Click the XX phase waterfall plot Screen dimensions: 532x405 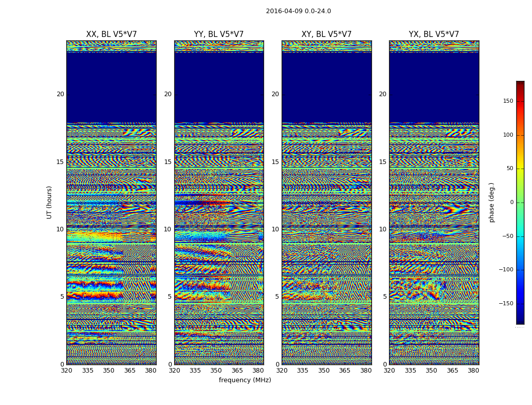[111, 202]
